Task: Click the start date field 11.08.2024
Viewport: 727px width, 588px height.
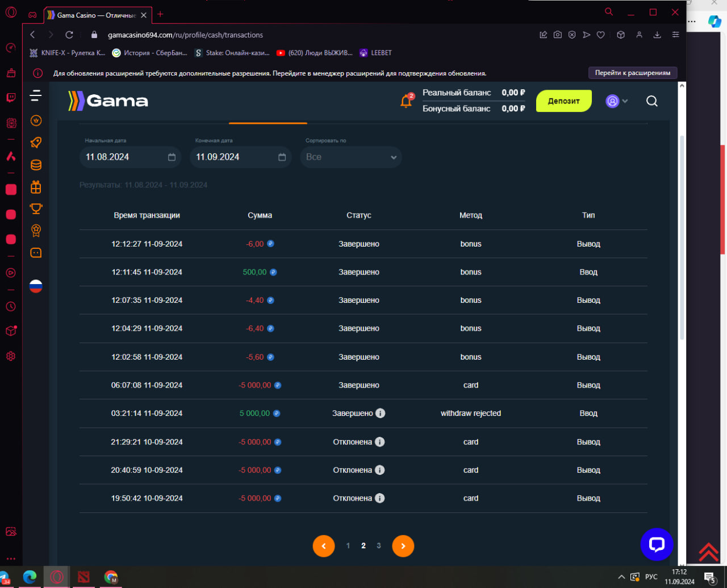Action: tap(130, 157)
